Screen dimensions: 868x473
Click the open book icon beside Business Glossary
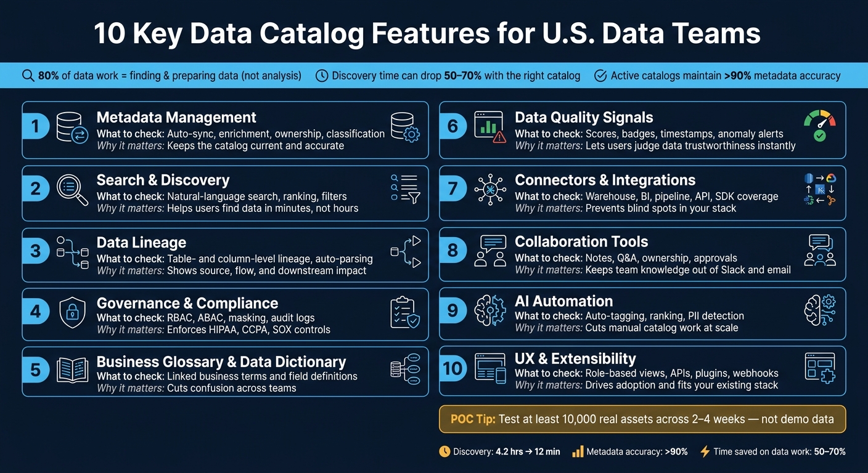pos(72,371)
